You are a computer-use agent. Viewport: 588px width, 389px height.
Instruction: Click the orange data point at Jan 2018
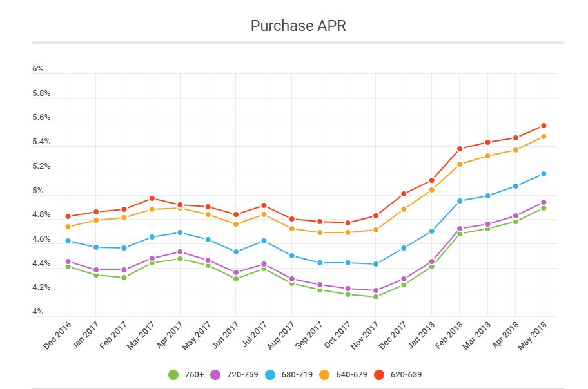point(432,190)
